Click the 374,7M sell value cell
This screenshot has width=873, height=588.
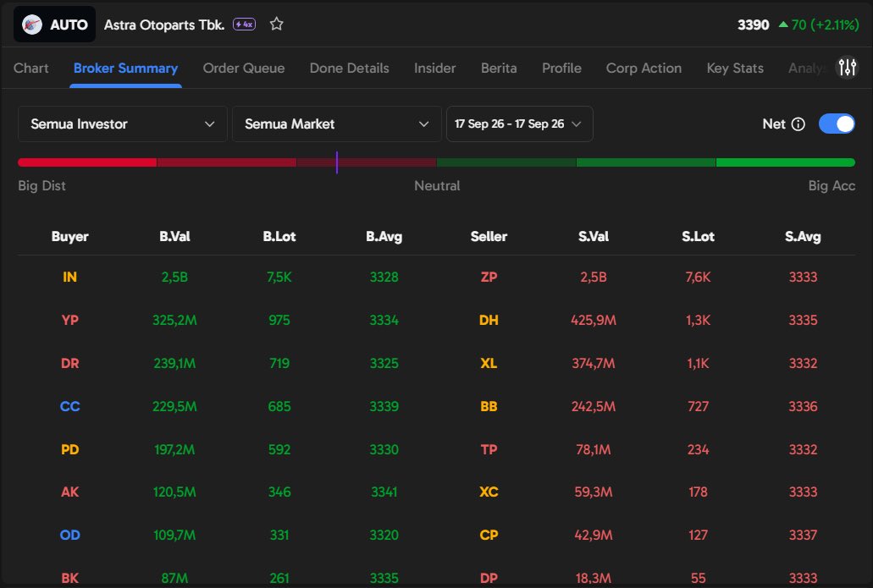click(x=594, y=363)
